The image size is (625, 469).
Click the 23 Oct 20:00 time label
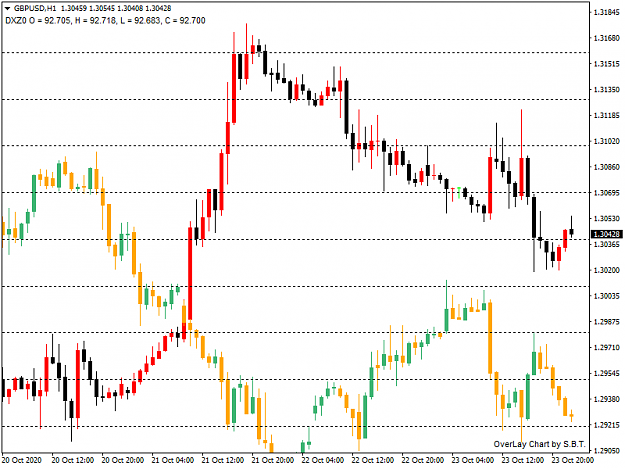(x=573, y=460)
